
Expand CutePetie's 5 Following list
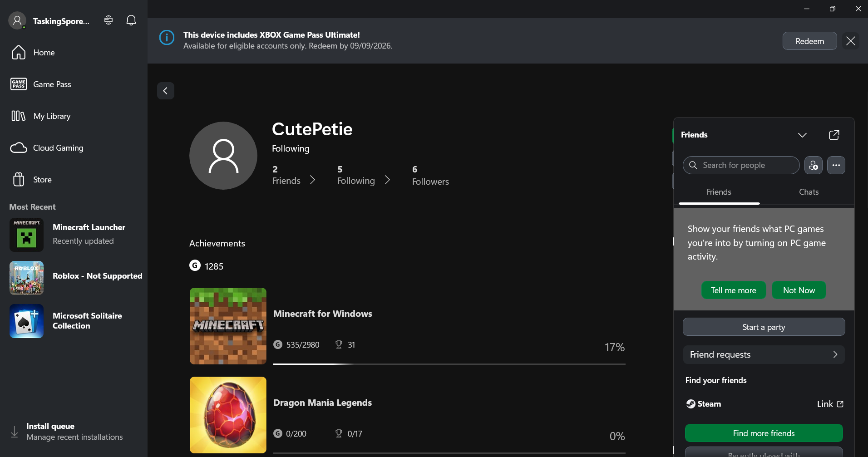pyautogui.click(x=364, y=175)
